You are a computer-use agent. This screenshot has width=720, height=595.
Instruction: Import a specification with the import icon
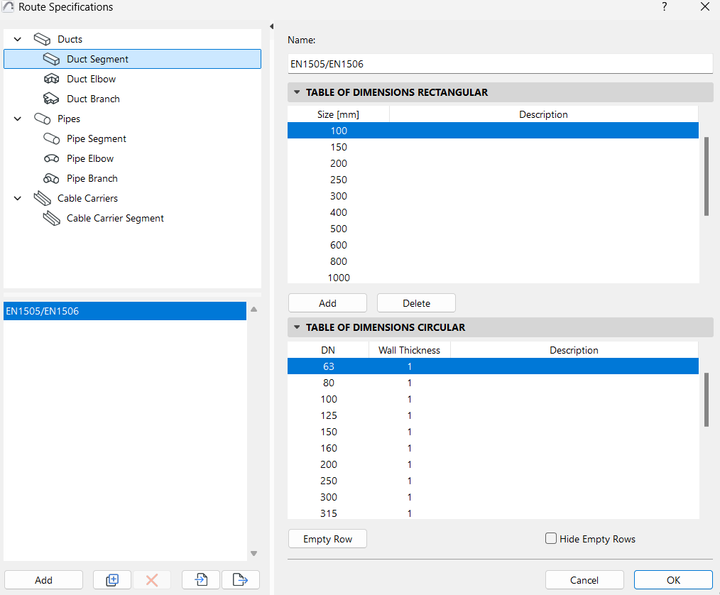tap(201, 580)
